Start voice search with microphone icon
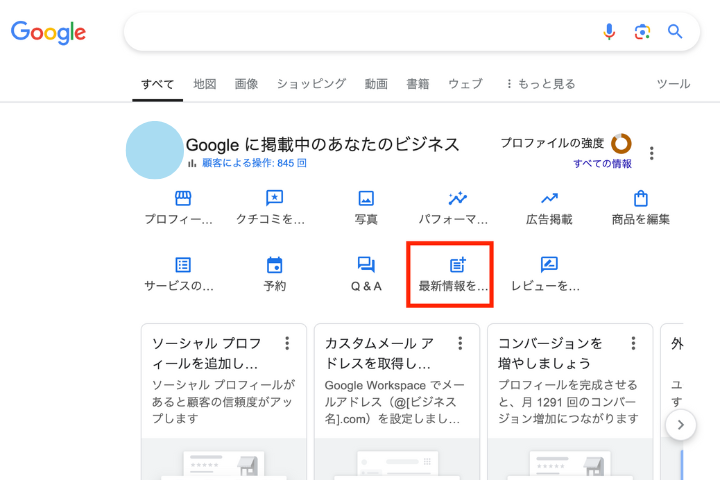This screenshot has height=480, width=720. point(609,32)
